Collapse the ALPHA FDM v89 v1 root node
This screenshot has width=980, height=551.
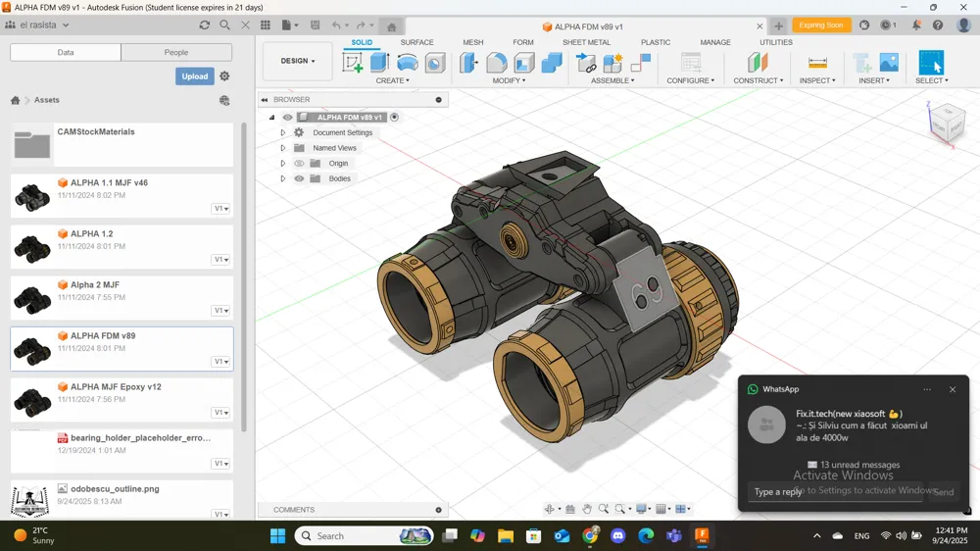[x=271, y=117]
